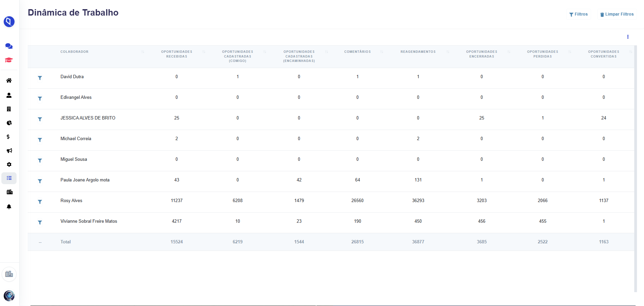Select the active task list sidebar item
The height and width of the screenshot is (306, 644).
pos(9,178)
